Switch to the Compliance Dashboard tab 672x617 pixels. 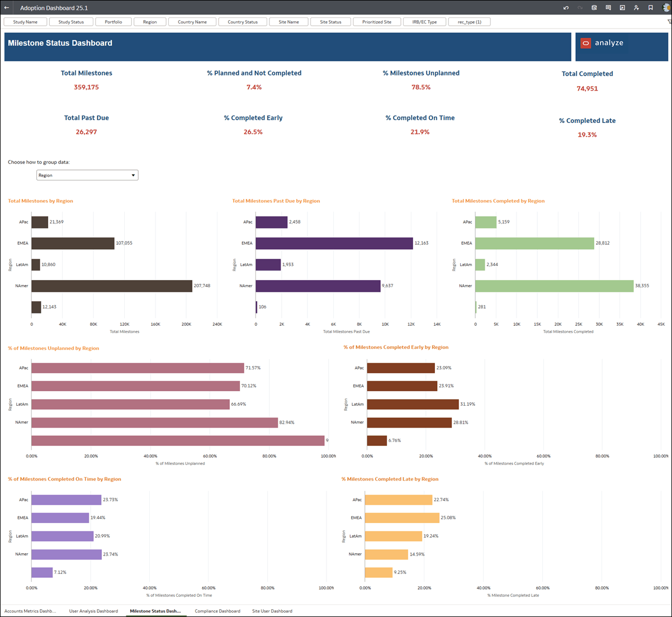(217, 611)
